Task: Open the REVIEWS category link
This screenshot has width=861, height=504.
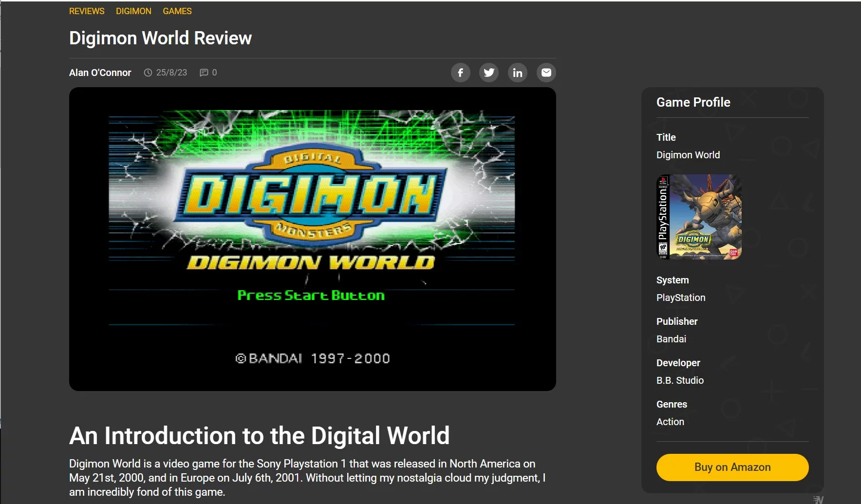Action: point(87,11)
